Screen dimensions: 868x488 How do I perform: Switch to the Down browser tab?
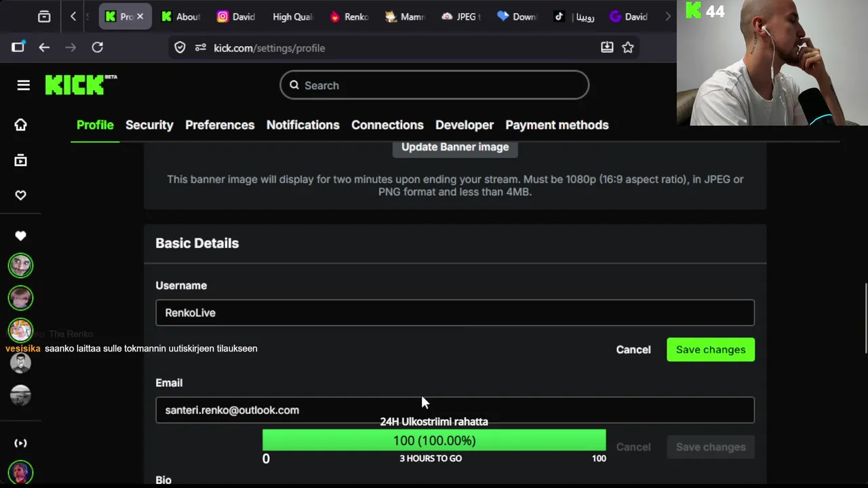516,16
